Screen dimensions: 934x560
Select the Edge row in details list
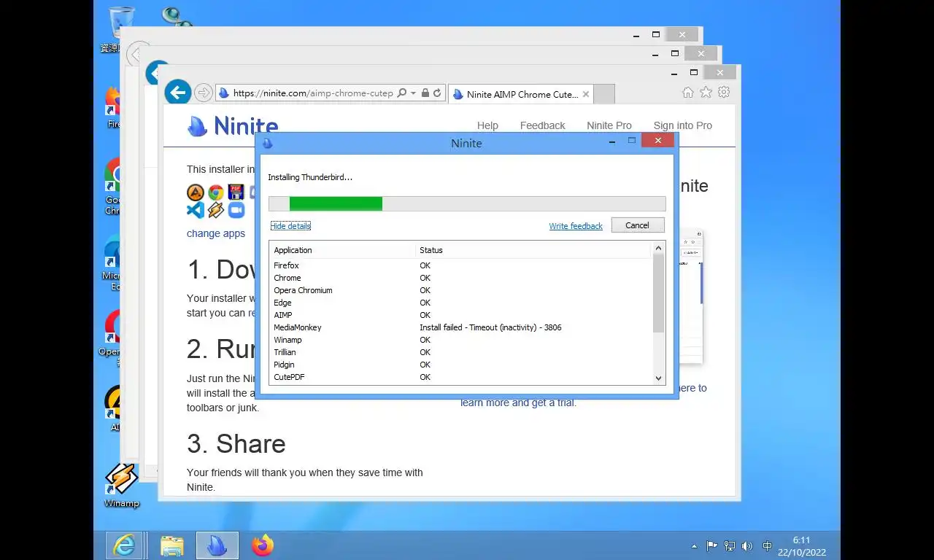coord(461,303)
